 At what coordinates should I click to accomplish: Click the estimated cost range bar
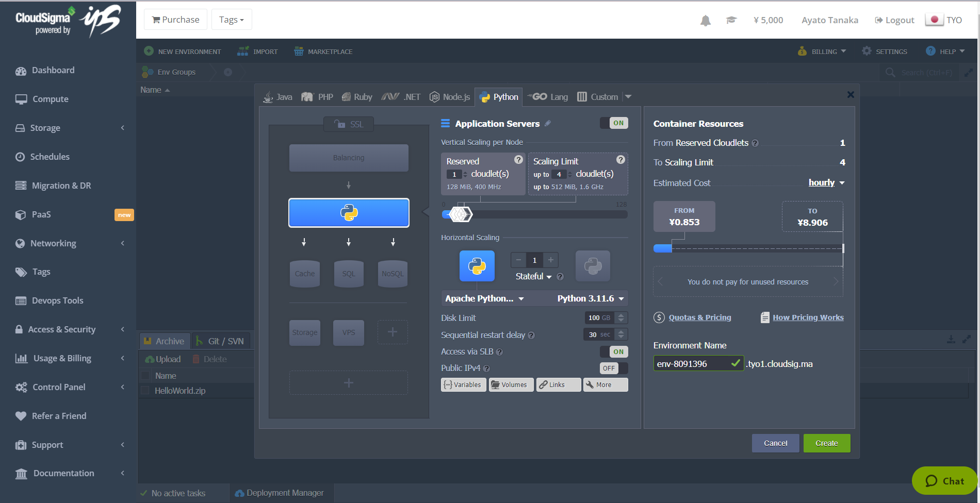[x=748, y=248]
